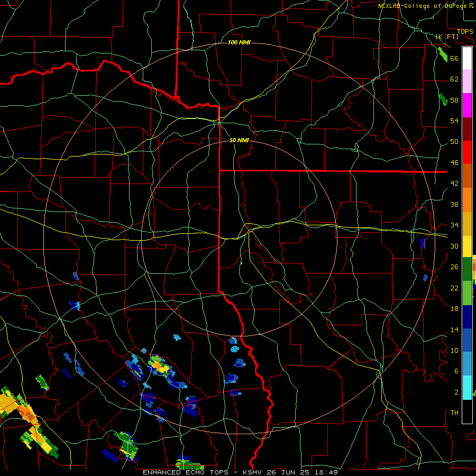
Task: Click the 62 legend value
Action: 454,79
